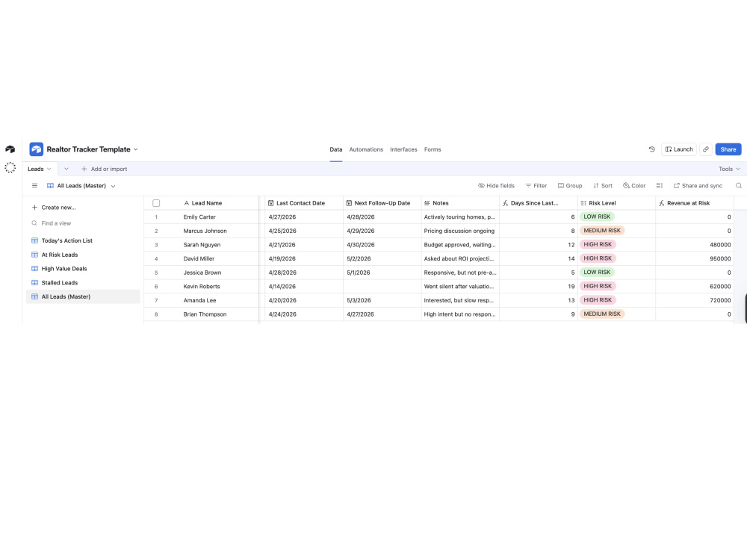Open the search magnifier in the toolbar
747x560 pixels.
739,186
